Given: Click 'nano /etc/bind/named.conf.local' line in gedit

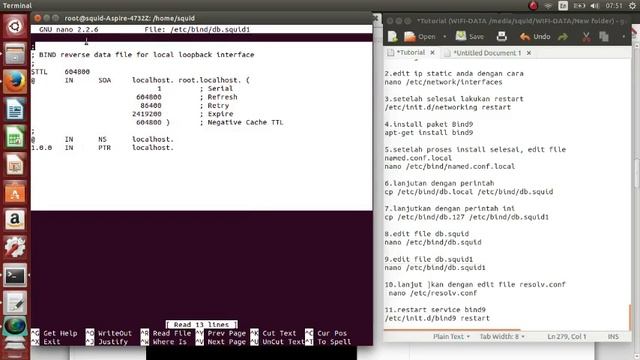Looking at the screenshot, I should 450,167.
